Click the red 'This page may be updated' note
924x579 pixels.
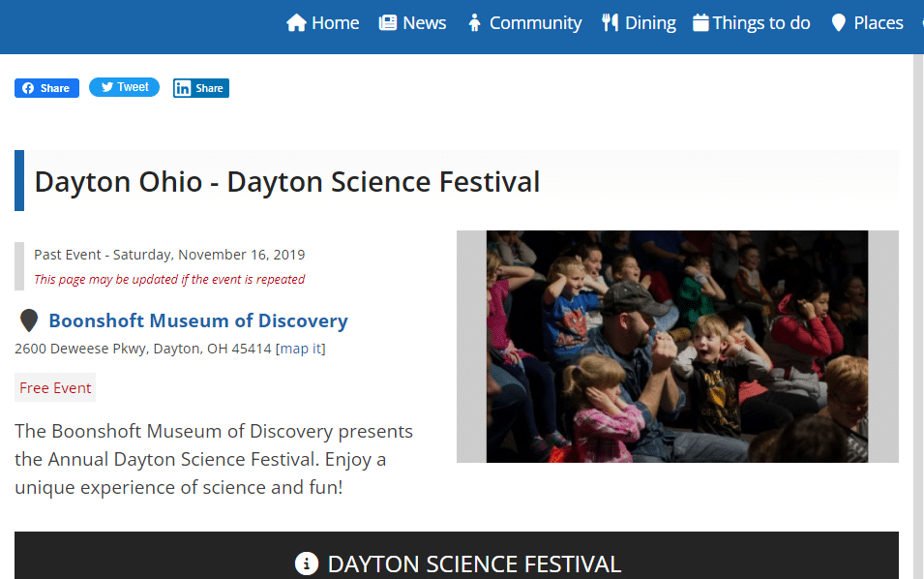point(169,280)
